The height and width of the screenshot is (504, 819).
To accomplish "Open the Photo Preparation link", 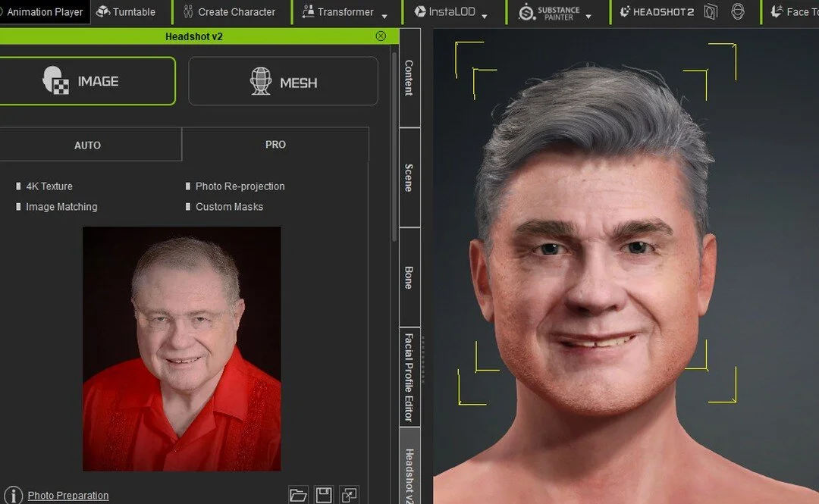I will pyautogui.click(x=67, y=495).
